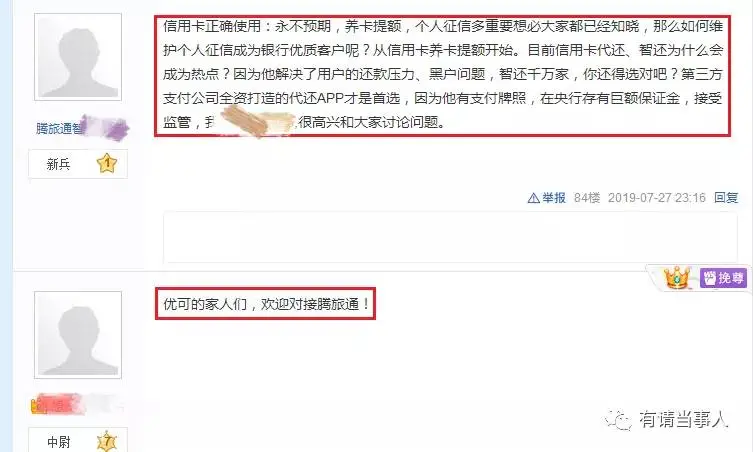Viewport: 753px width, 452px height.
Task: Click the 新兵 rank label
Action: point(59,164)
